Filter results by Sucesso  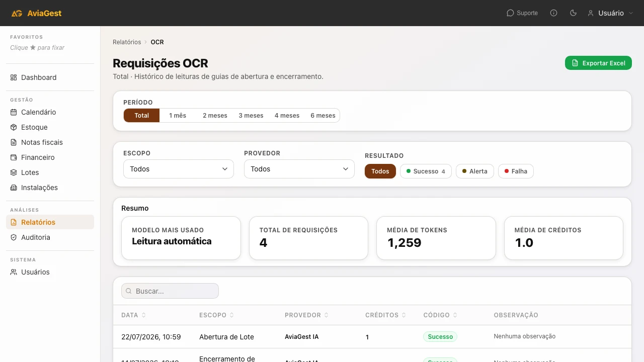pyautogui.click(x=426, y=171)
